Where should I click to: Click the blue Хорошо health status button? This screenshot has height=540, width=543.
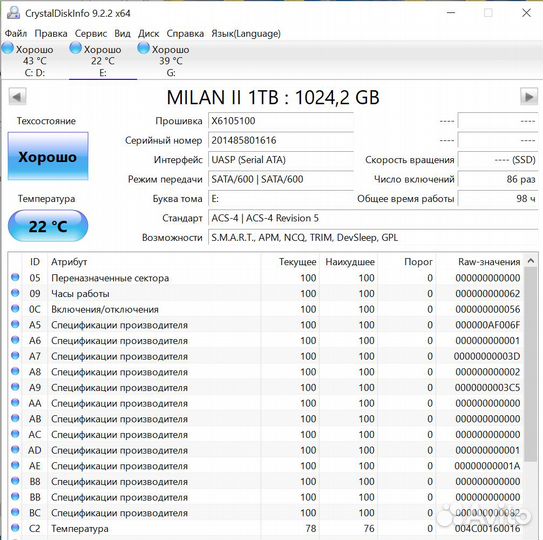[x=48, y=156]
